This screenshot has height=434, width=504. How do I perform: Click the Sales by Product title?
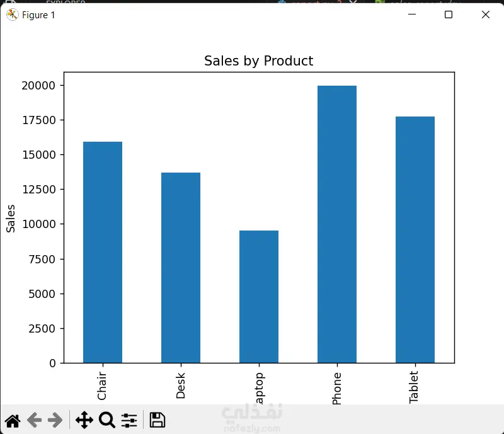(258, 61)
